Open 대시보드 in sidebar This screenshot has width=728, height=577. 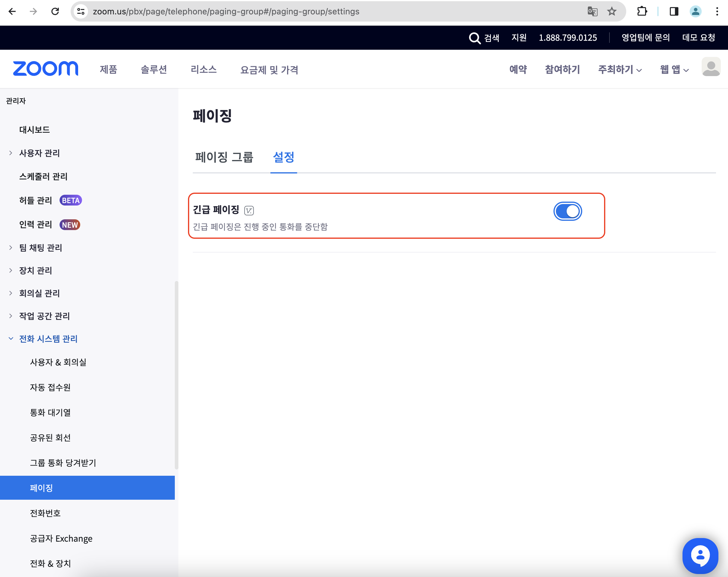[34, 130]
